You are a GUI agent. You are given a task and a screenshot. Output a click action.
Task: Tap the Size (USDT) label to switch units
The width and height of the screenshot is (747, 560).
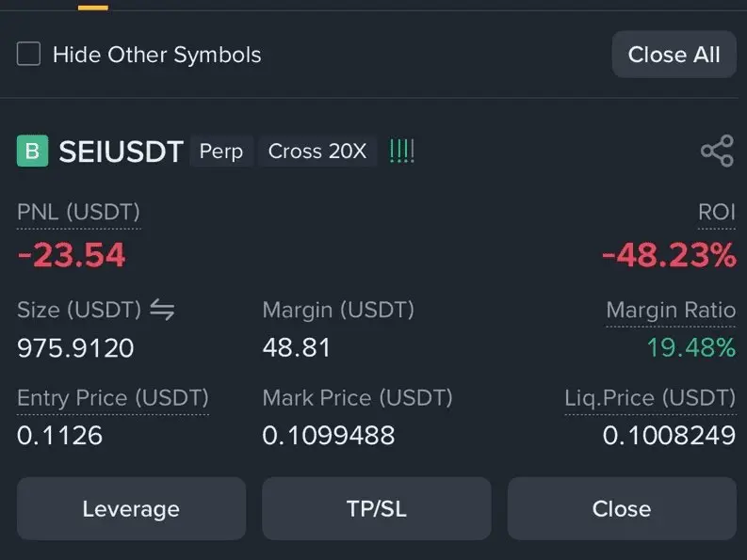[79, 310]
